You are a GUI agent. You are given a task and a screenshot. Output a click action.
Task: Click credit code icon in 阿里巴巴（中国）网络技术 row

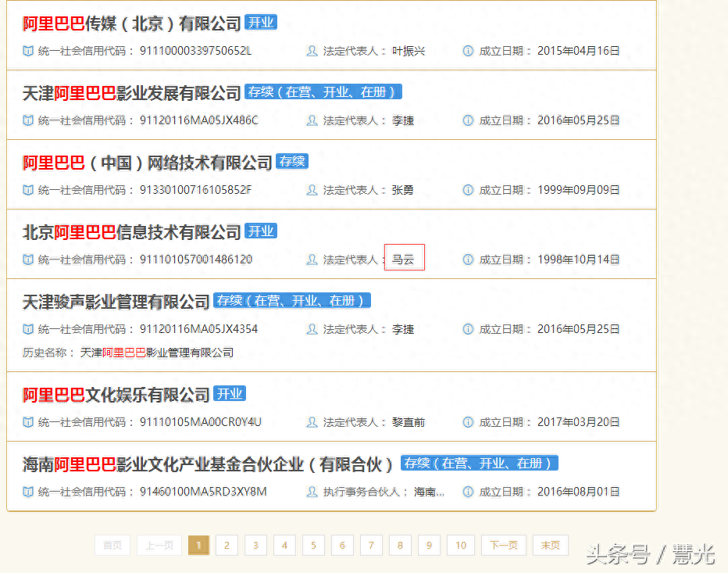[x=28, y=190]
